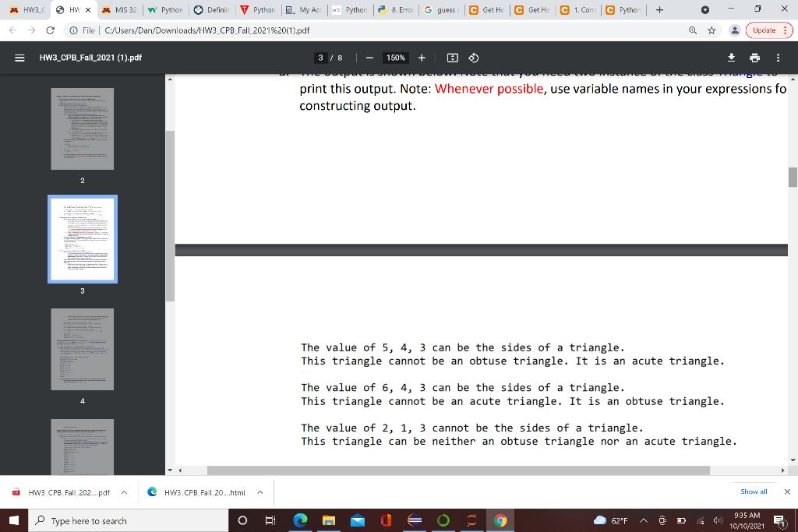
Task: Download the PDF file
Action: click(x=731, y=57)
